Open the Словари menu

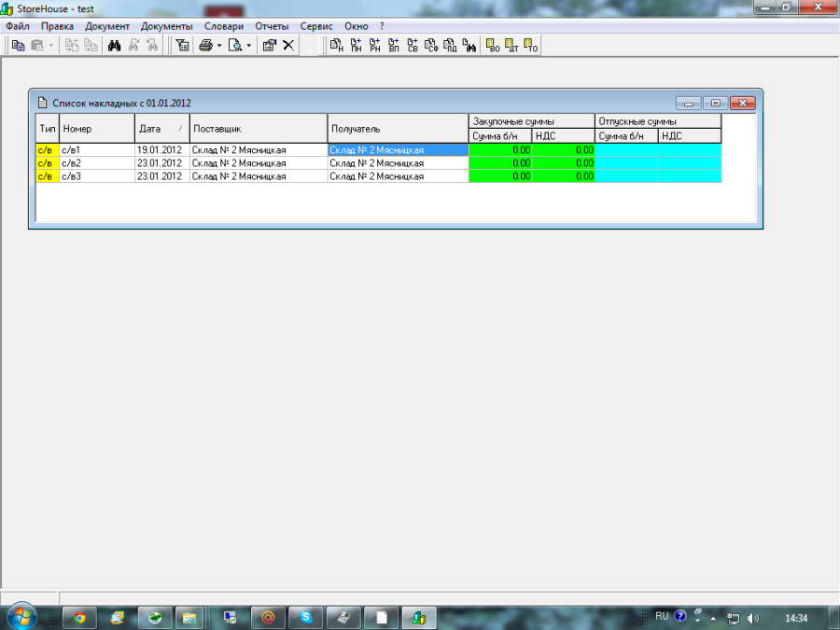click(x=223, y=26)
